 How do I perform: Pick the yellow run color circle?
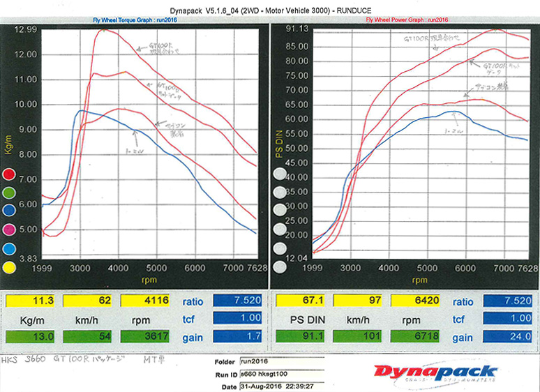pos(9,266)
